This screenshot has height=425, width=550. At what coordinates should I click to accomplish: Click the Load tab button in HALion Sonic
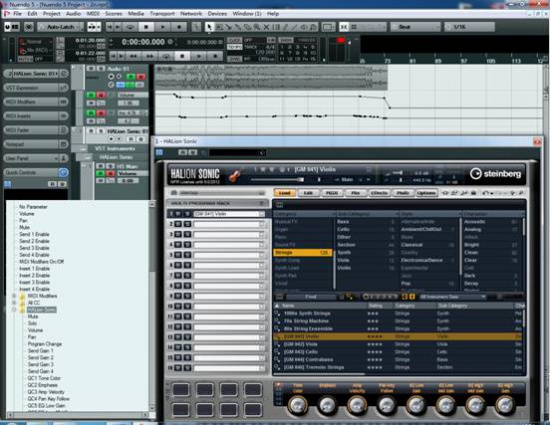[x=284, y=193]
